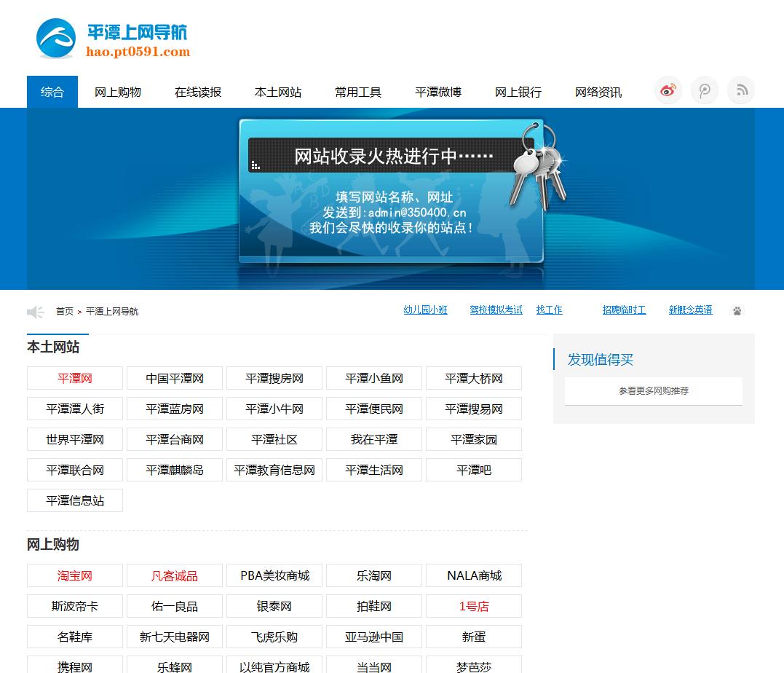
Task: Open 亚马逊中国 from the shopping section
Action: 373,636
